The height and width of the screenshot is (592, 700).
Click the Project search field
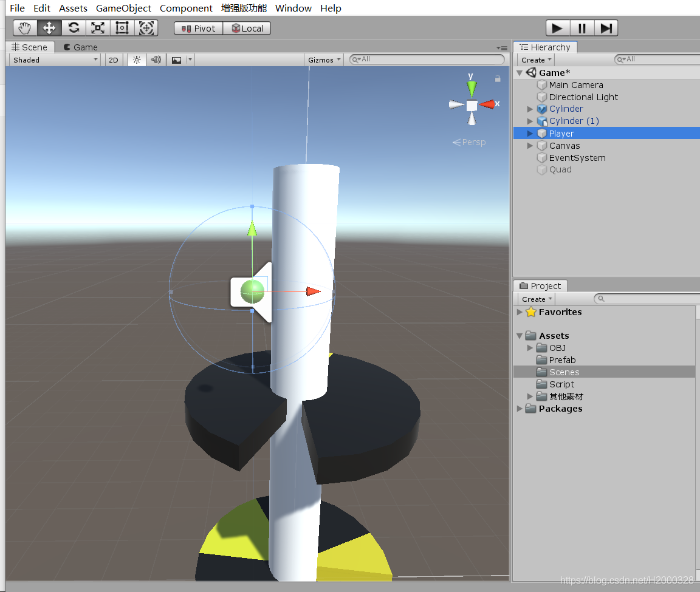647,299
